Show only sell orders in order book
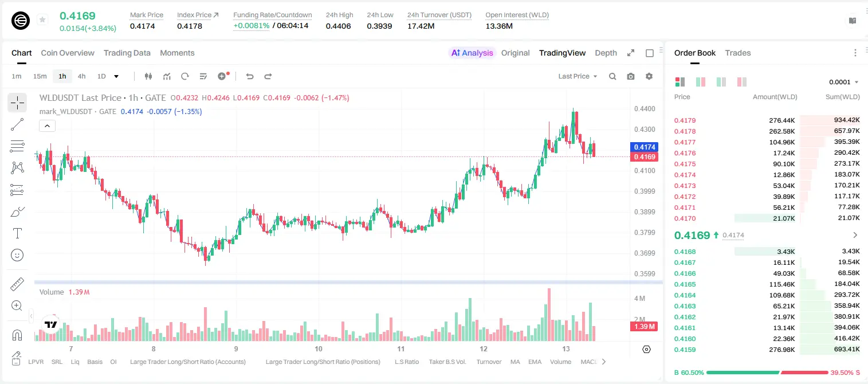Screen dimensions: 868x384 coord(741,82)
